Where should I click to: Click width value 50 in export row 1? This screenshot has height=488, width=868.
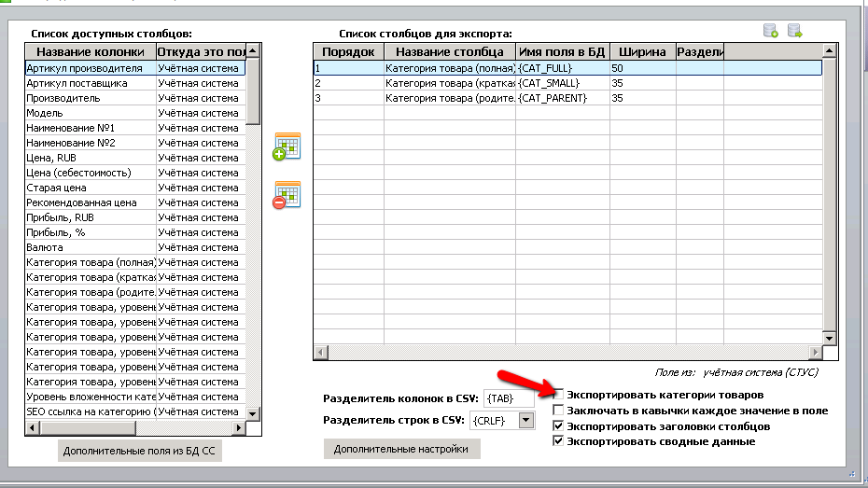coord(642,68)
